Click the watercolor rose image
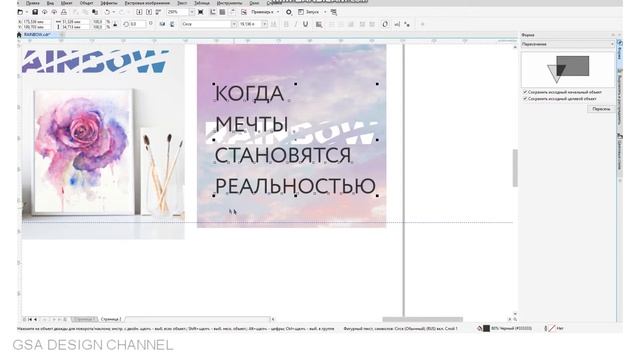The image size is (640, 360). click(84, 152)
